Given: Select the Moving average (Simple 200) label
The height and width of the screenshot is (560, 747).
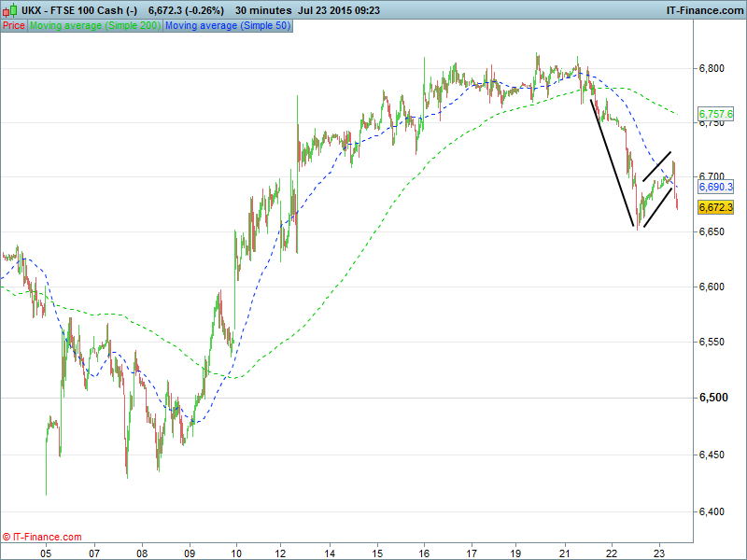Looking at the screenshot, I should point(95,26).
